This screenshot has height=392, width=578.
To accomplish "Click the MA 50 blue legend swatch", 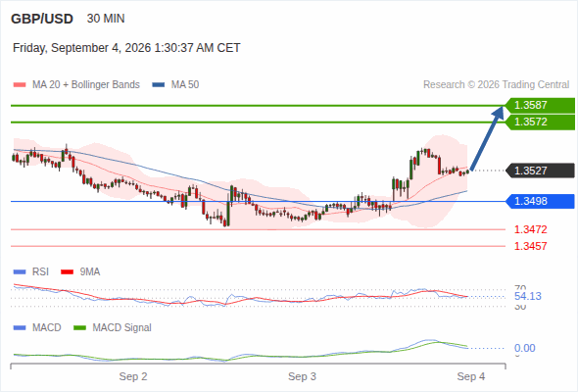I will pyautogui.click(x=159, y=85).
